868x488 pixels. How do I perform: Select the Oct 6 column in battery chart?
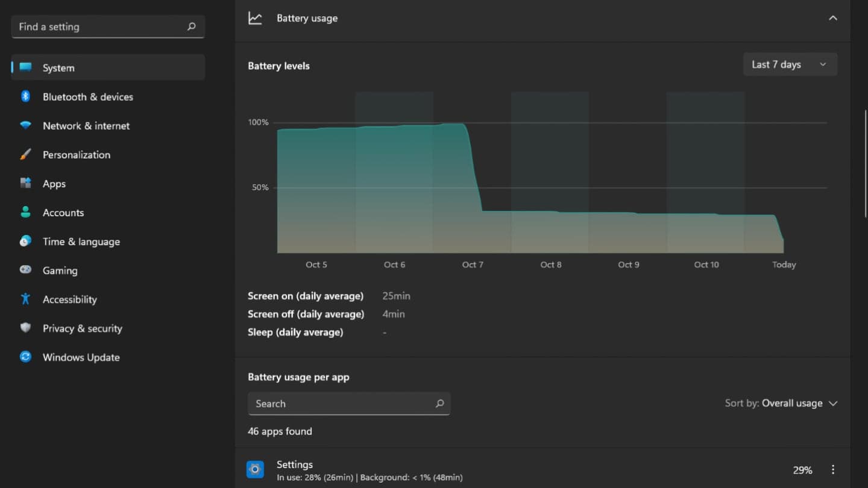[394, 172]
